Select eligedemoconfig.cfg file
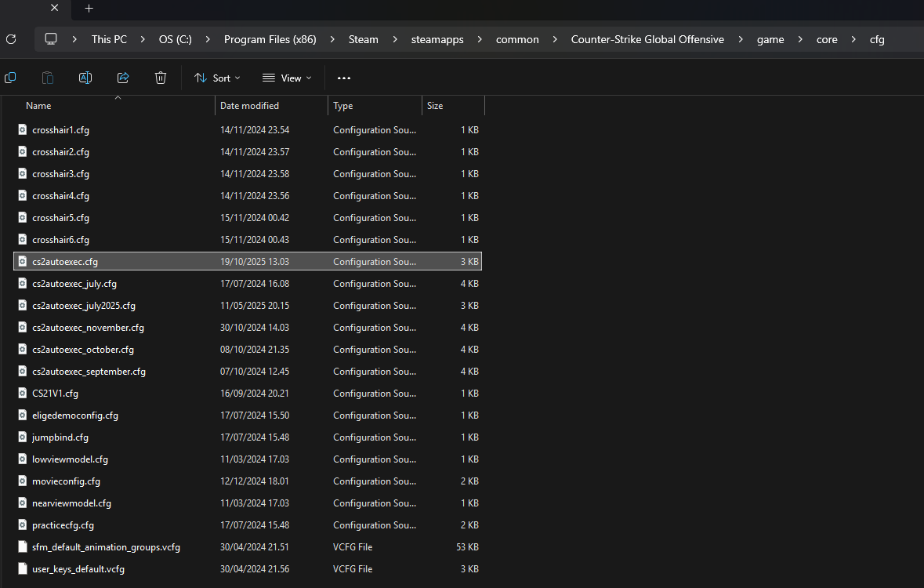Image resolution: width=924 pixels, height=588 pixels. click(248, 416)
